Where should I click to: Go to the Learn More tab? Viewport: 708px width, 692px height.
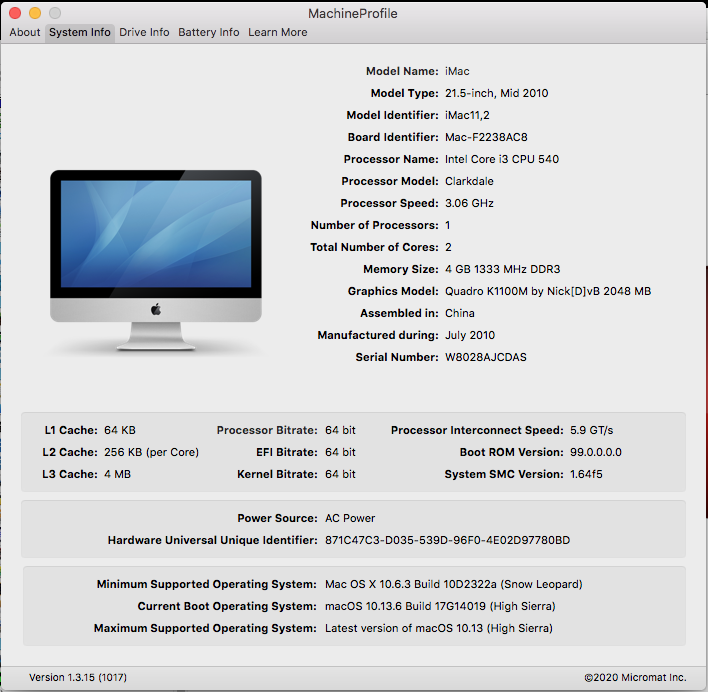[278, 33]
